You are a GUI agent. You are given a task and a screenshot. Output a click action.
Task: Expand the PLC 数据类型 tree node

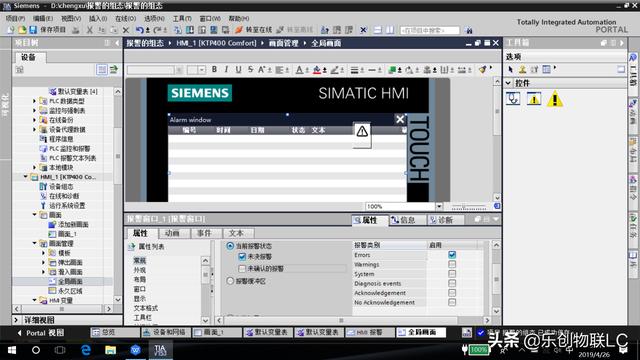35,101
